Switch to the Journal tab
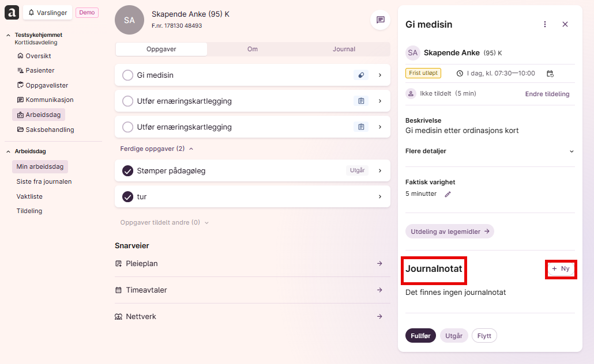 (344, 49)
